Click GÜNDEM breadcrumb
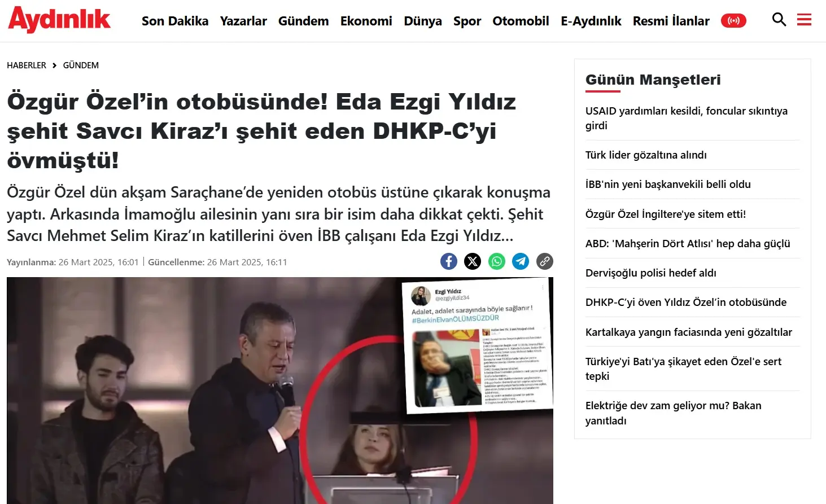 pyautogui.click(x=81, y=65)
